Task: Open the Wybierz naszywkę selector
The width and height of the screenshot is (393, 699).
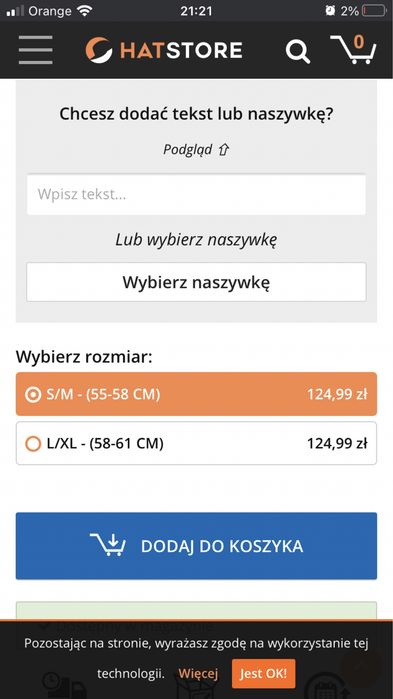Action: [196, 282]
